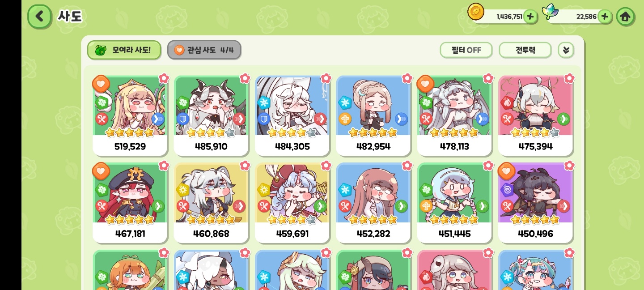Toggle the heart on the 478,113 apostle
Screen dimensions: 644x290
point(425,84)
